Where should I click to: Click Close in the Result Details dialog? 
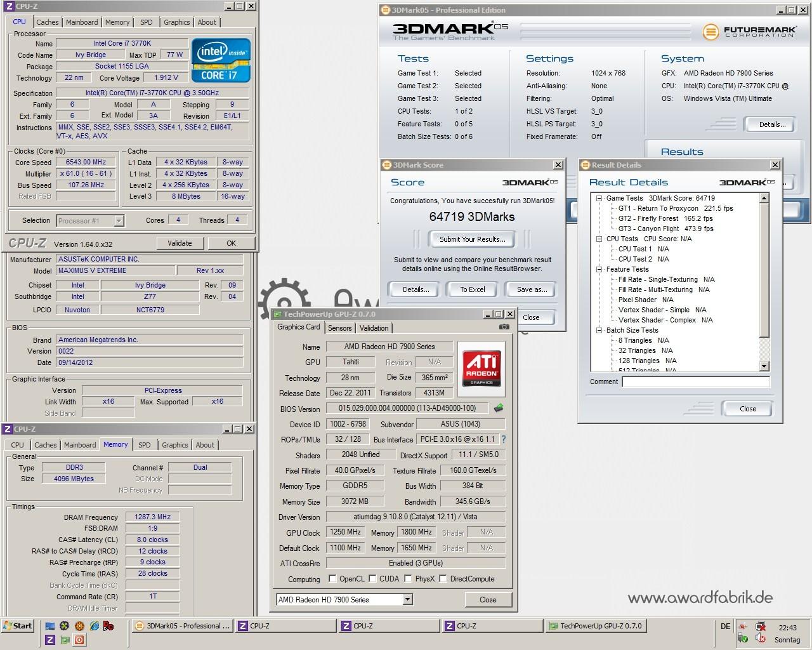click(748, 409)
